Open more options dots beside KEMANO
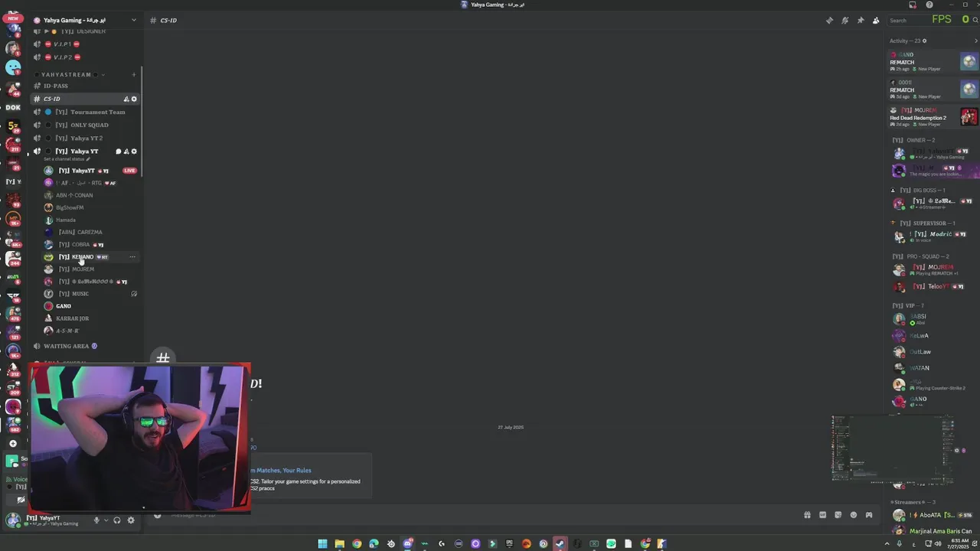This screenshot has width=980, height=551. click(132, 257)
